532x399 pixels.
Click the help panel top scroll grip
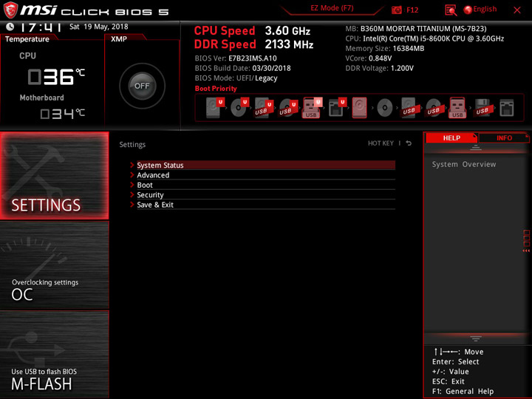pyautogui.click(x=476, y=148)
